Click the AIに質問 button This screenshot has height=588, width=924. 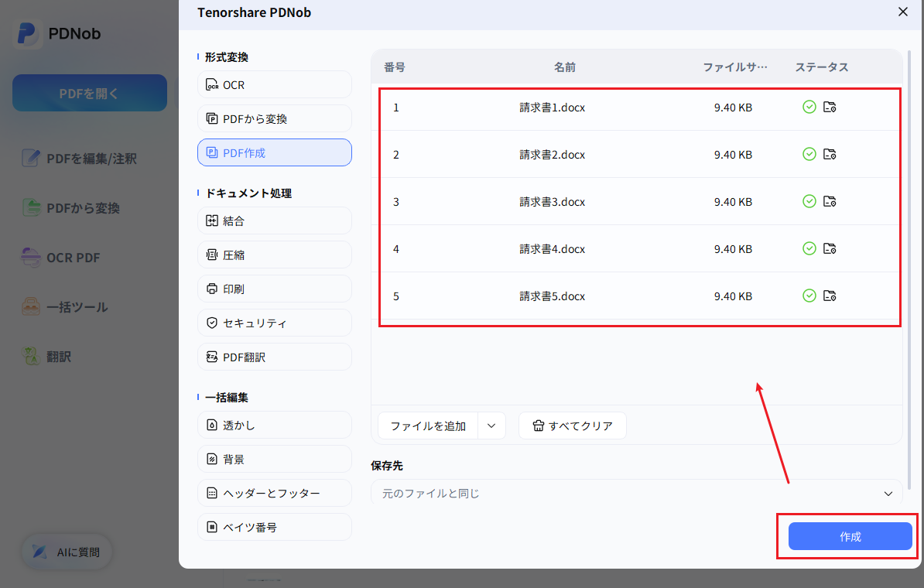tap(67, 552)
